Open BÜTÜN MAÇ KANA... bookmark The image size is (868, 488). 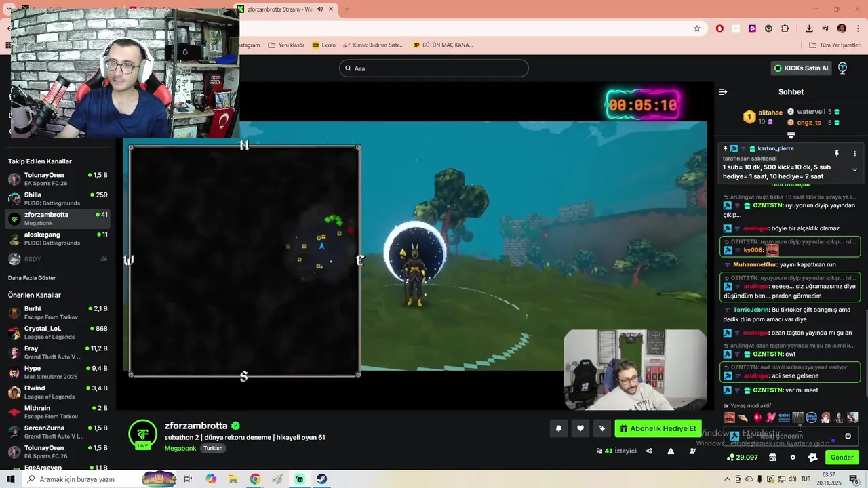point(443,45)
